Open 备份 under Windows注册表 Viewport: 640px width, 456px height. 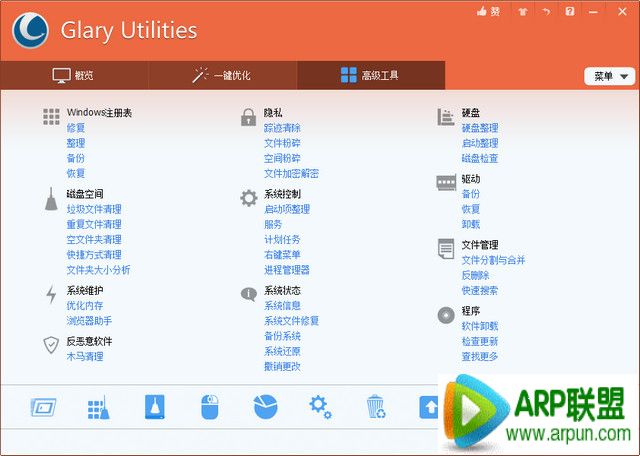pos(76,158)
